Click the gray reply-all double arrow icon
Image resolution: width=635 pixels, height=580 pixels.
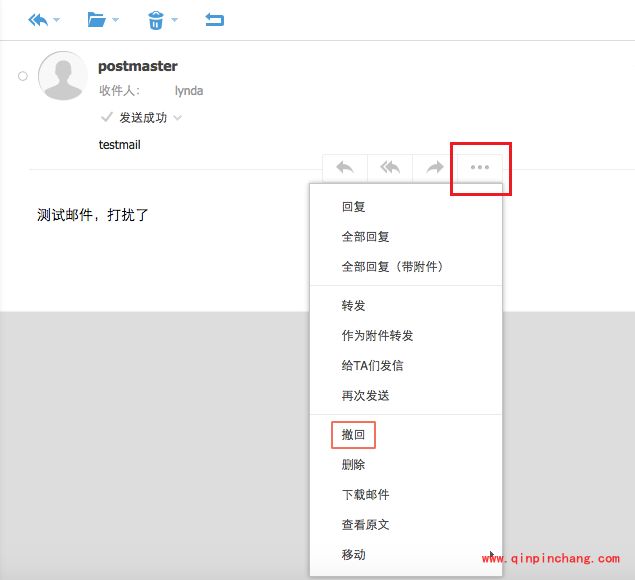pyautogui.click(x=390, y=167)
